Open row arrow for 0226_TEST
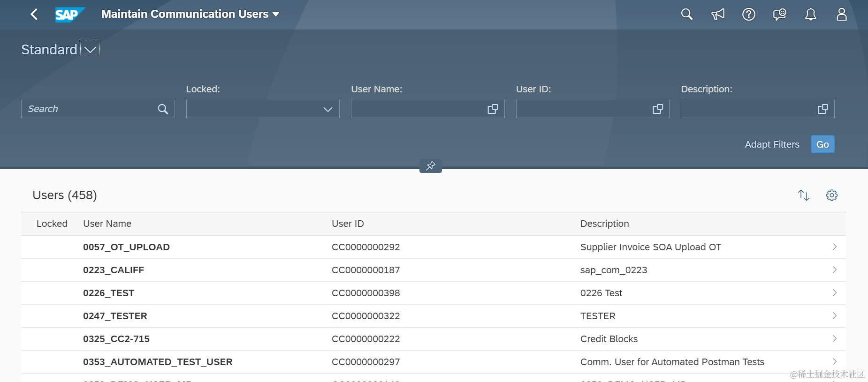The image size is (868, 382). click(835, 292)
